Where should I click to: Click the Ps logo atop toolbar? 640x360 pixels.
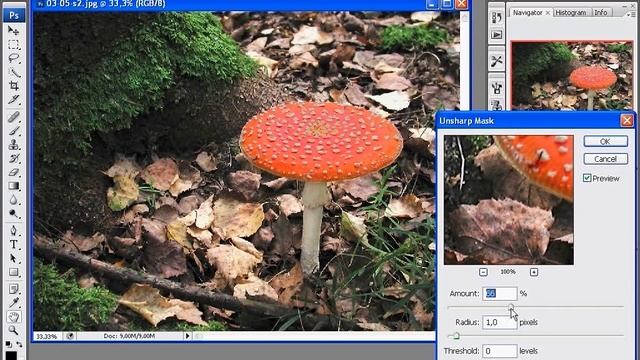[14, 15]
